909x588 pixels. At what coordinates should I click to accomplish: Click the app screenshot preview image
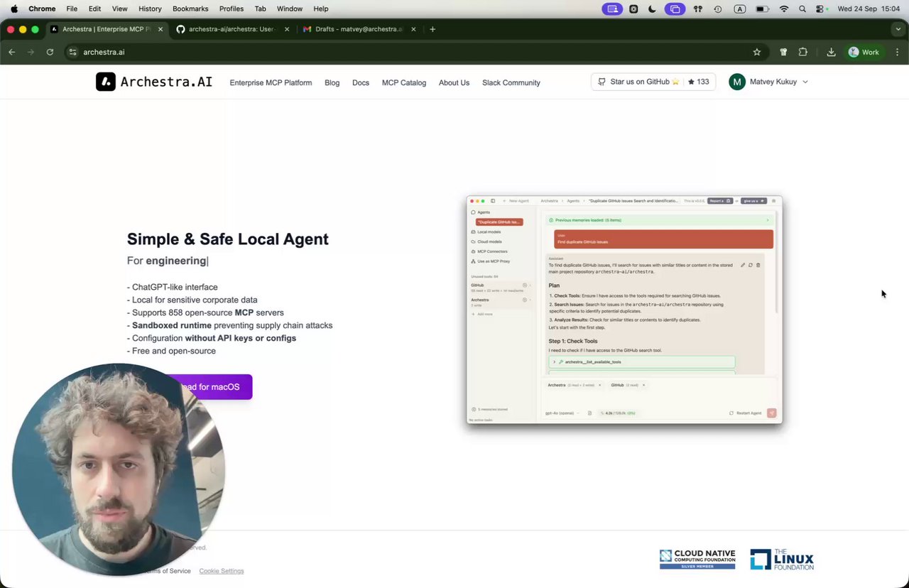point(624,310)
